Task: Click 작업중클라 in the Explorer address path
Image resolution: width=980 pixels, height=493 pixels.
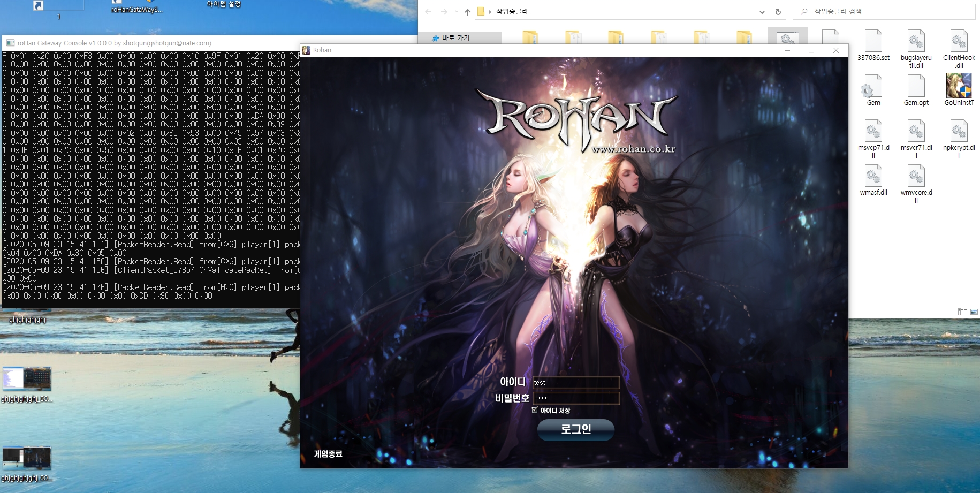Action: click(x=512, y=12)
